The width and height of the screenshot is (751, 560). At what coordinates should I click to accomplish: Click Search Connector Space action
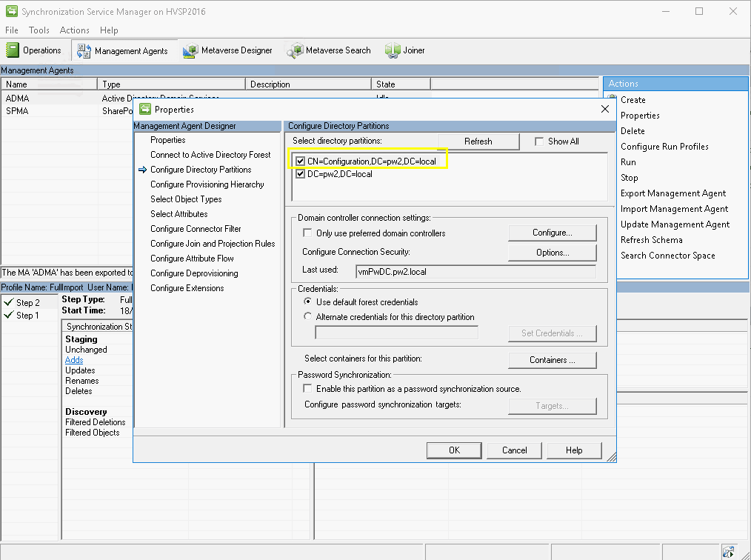coord(667,256)
